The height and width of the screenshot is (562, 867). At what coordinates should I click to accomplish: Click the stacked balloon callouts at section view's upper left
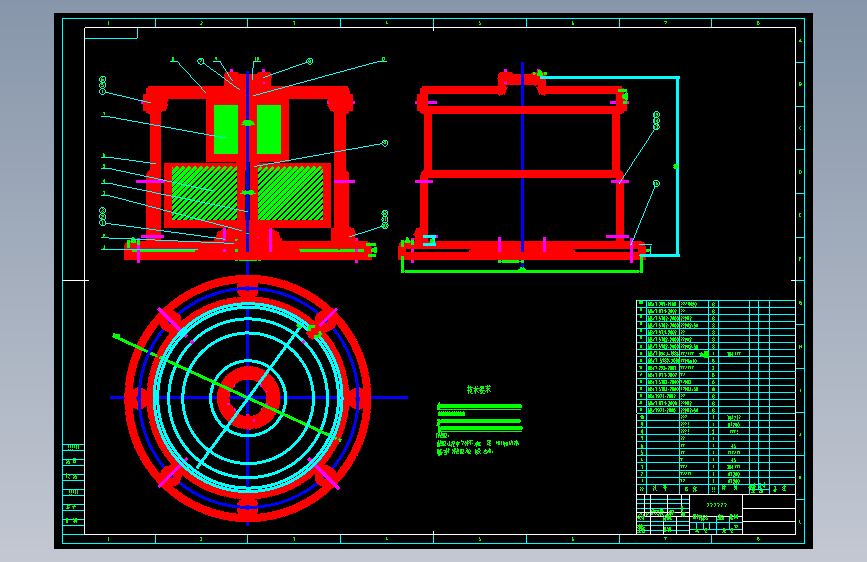102,86
